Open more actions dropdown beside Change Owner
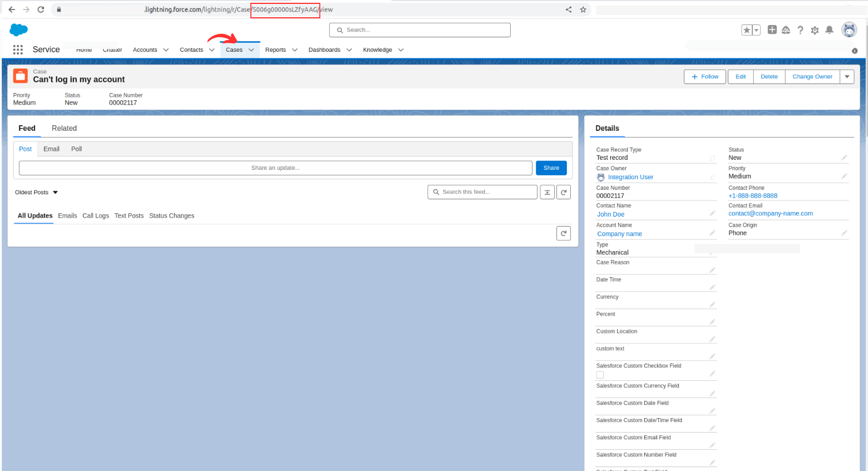 847,77
